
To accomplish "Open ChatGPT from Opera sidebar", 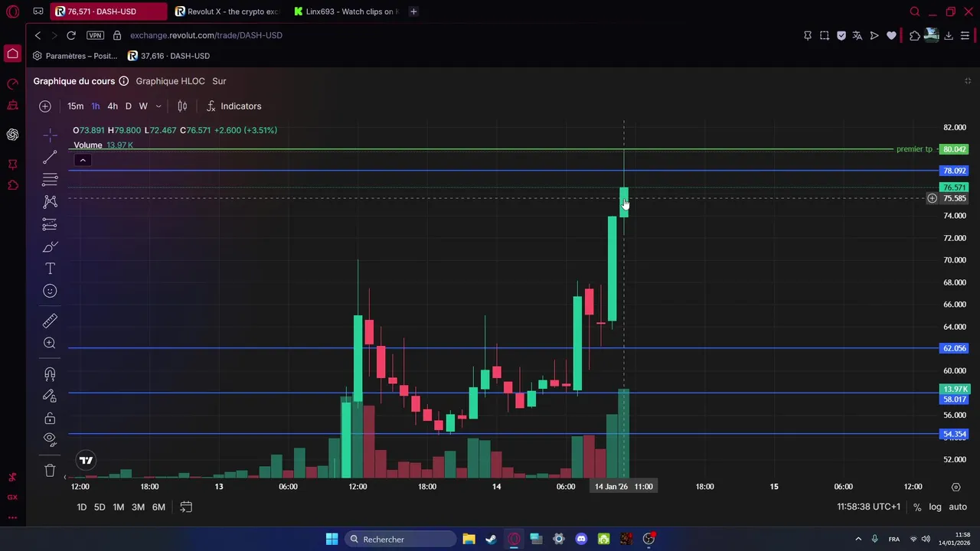I will [12, 135].
